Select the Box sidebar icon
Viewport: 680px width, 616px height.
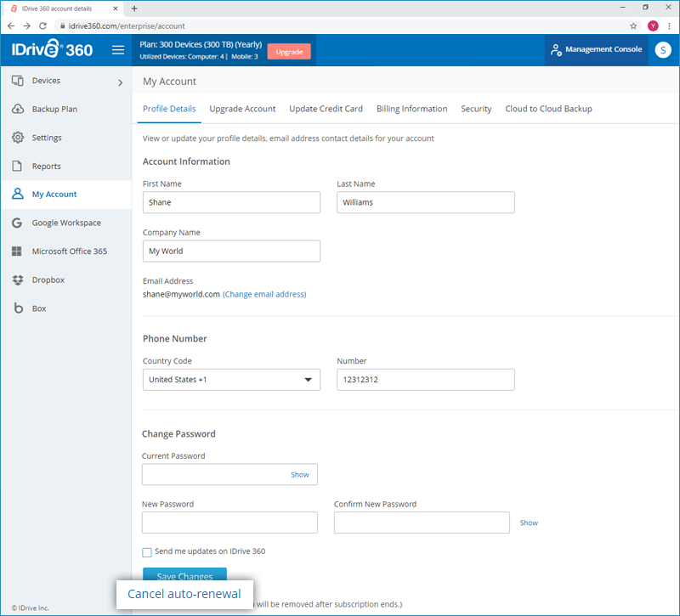[x=17, y=308]
